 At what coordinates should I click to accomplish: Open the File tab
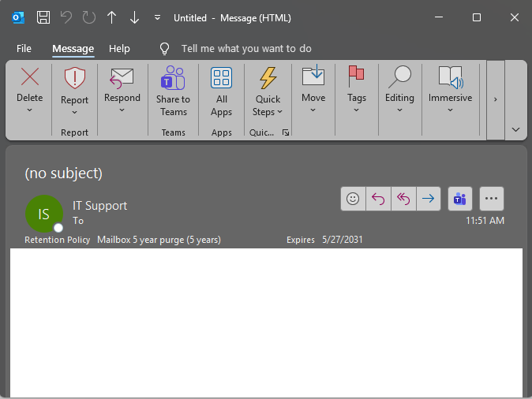coord(24,48)
